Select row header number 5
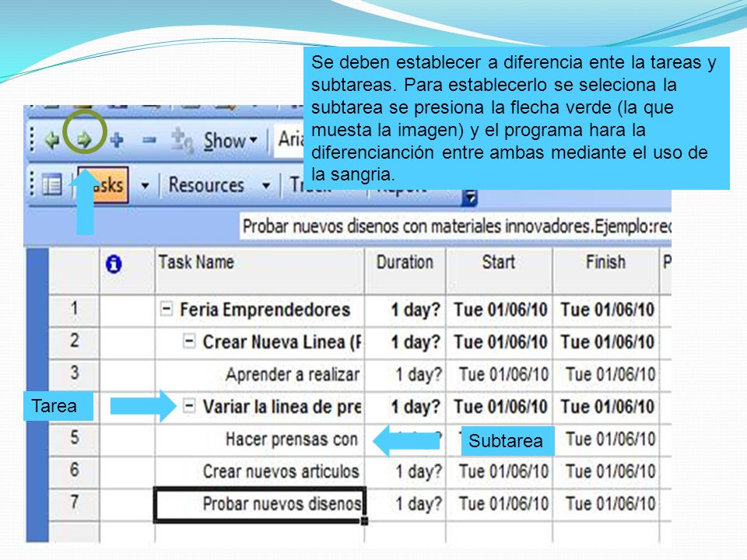Screen dimensions: 747x560 coord(75,439)
